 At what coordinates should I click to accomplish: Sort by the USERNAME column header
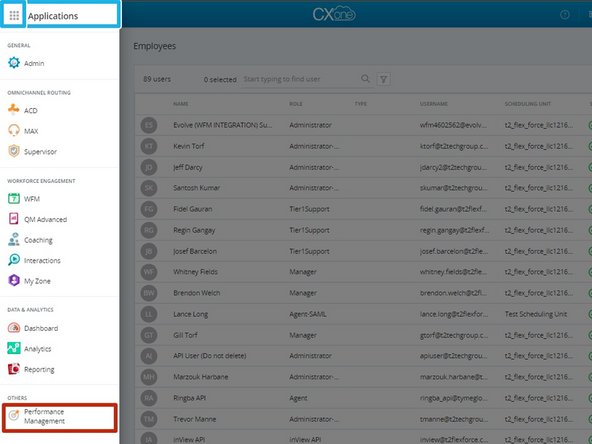tap(434, 104)
